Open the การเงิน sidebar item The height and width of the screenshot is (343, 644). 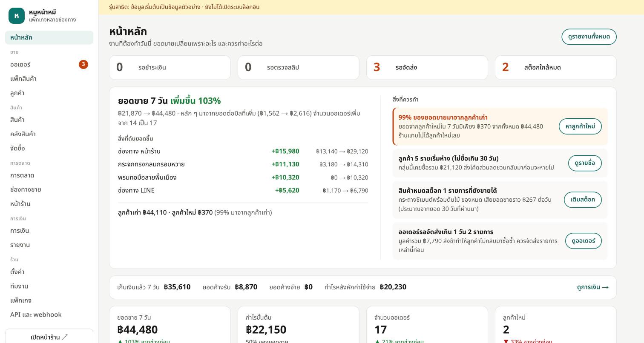(49, 231)
